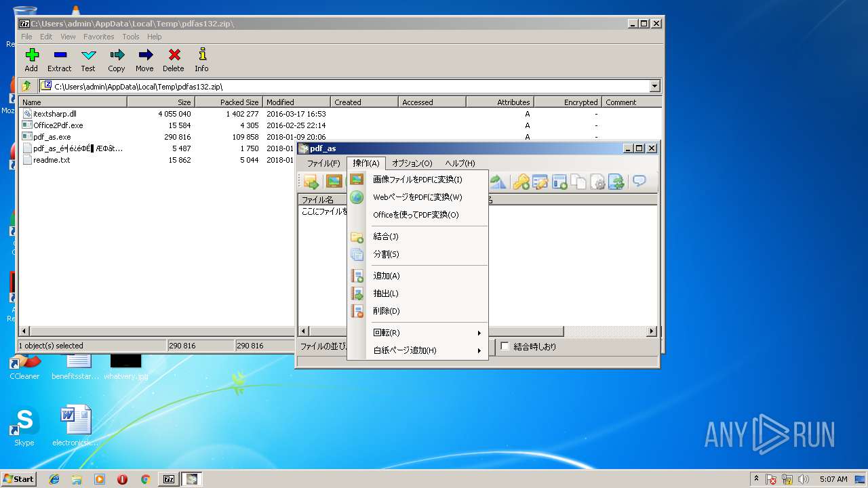This screenshot has height=488, width=868.
Task: Sort 7-Zip list by Size column
Action: tap(161, 102)
